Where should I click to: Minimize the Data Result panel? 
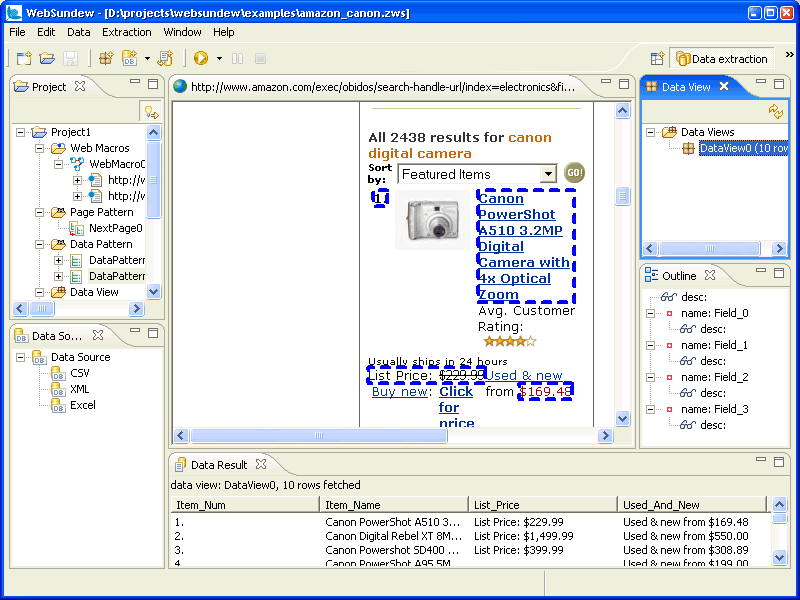(x=761, y=459)
